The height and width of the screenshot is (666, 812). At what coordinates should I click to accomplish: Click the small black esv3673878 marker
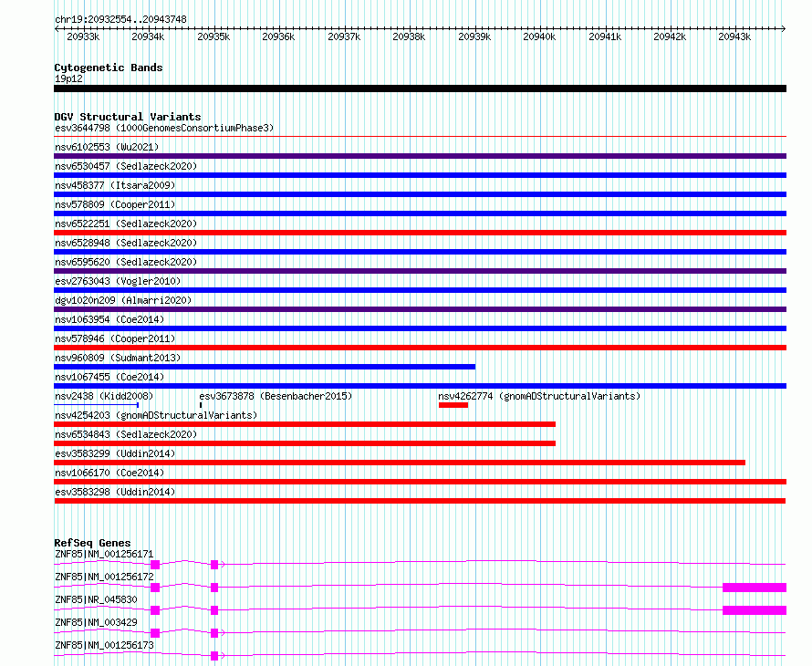(201, 405)
